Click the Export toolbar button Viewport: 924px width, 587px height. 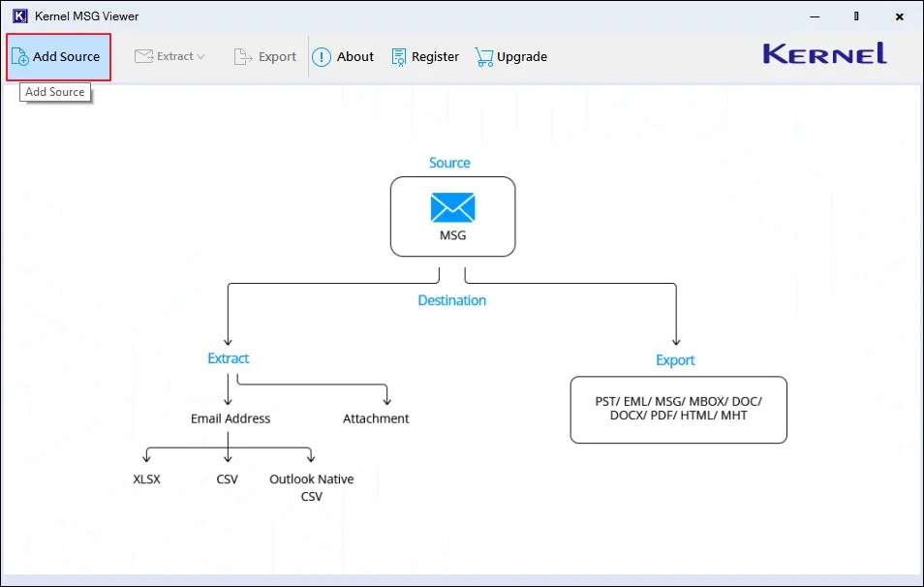coord(265,56)
